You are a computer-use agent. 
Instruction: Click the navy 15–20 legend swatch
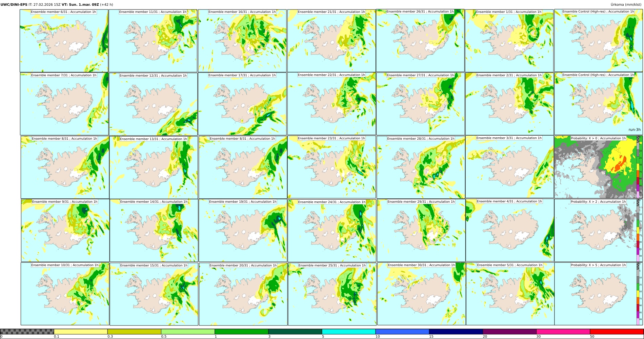pos(456,332)
